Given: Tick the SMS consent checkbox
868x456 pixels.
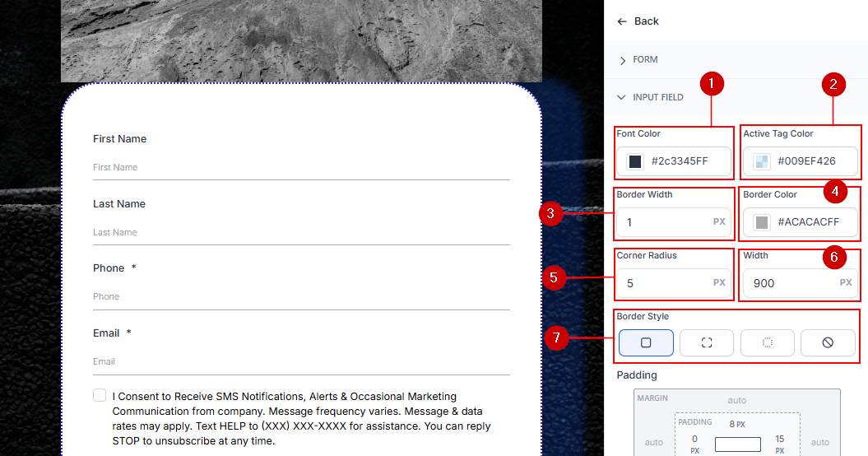Looking at the screenshot, I should pyautogui.click(x=100, y=396).
